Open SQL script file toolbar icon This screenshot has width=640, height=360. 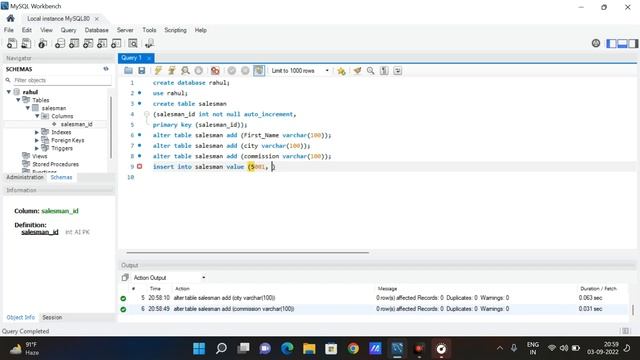[26, 43]
